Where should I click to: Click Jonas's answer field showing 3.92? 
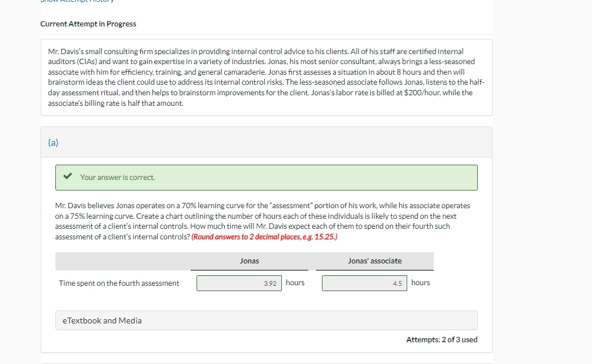(x=238, y=283)
